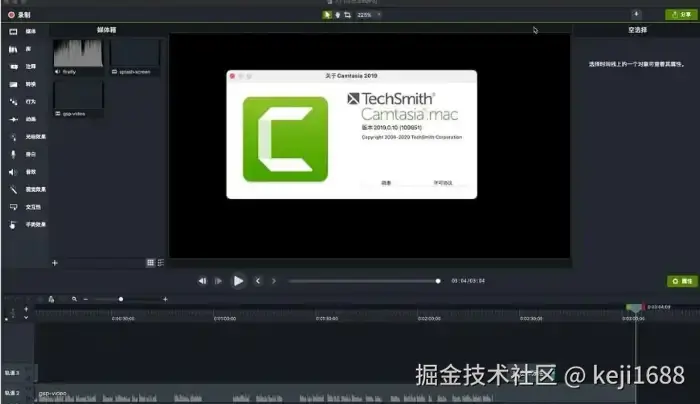Viewport: 700px width, 404px height.
Task: Click the green Share button
Action: point(681,15)
